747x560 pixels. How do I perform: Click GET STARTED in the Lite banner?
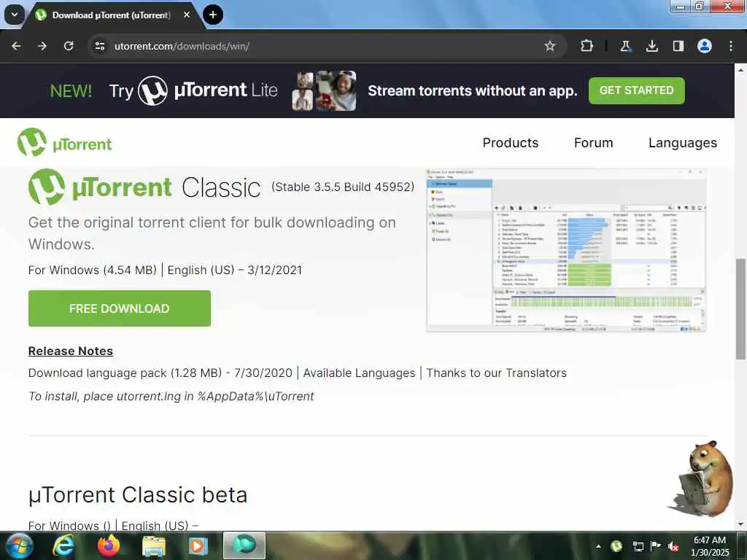pyautogui.click(x=636, y=90)
